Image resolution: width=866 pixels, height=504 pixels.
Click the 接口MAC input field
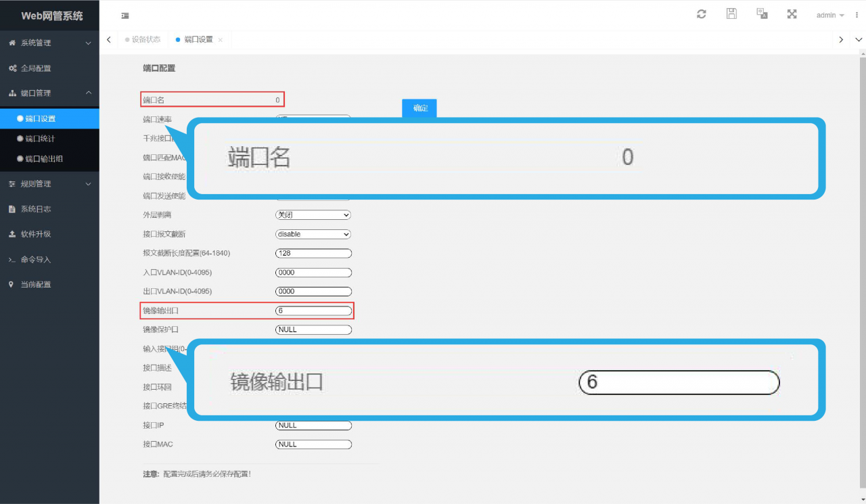[314, 444]
